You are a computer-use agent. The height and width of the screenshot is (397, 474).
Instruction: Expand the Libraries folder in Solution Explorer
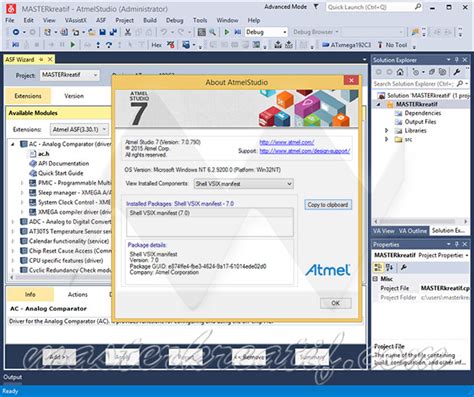click(x=387, y=130)
